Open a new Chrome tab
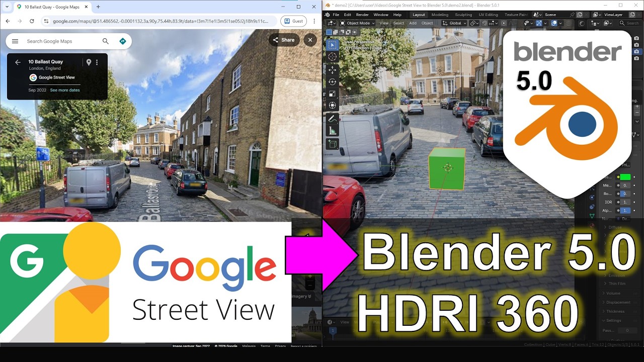The width and height of the screenshot is (644, 362). point(98,7)
